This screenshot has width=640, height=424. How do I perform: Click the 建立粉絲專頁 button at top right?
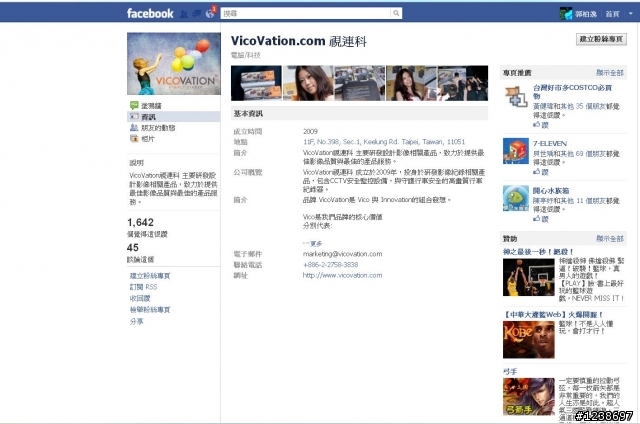(601, 39)
